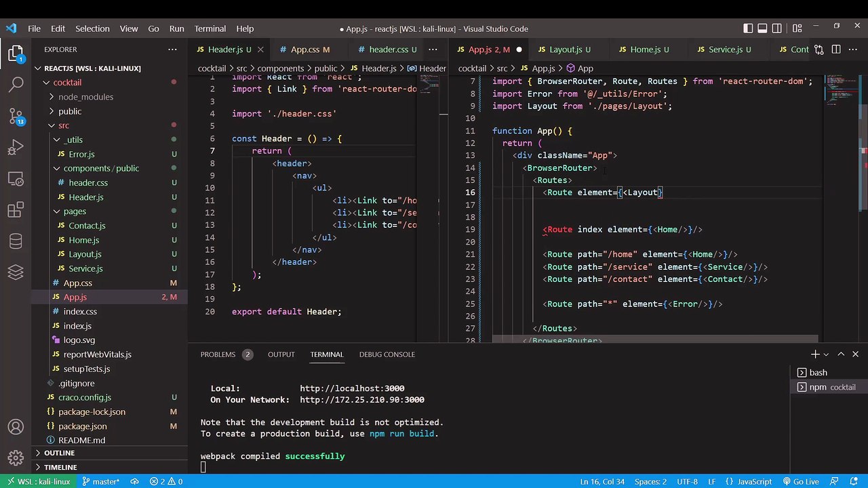Click Explorer panel more actions ellipsis
868x488 pixels.
pos(172,49)
